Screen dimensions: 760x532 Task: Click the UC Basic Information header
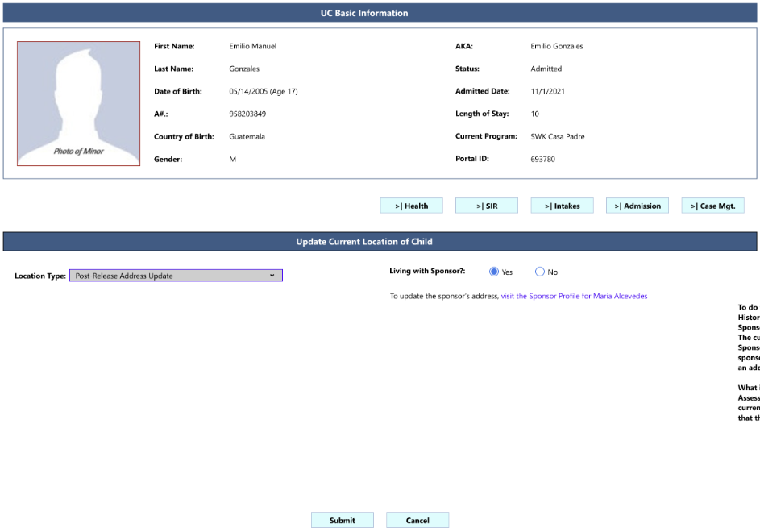[x=380, y=13]
